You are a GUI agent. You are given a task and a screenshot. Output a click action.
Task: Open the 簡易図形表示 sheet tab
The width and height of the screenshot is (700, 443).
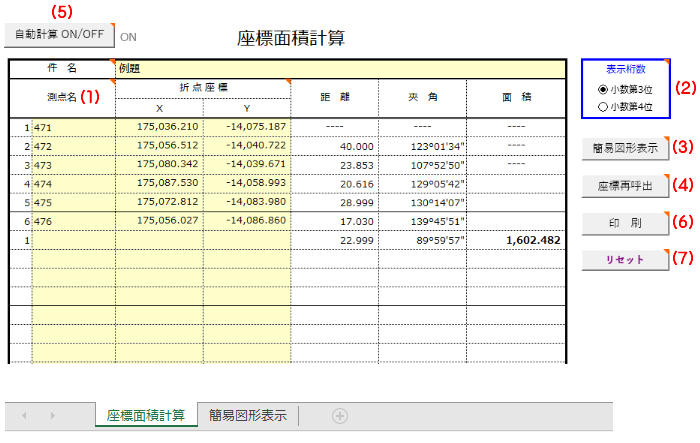tap(247, 415)
